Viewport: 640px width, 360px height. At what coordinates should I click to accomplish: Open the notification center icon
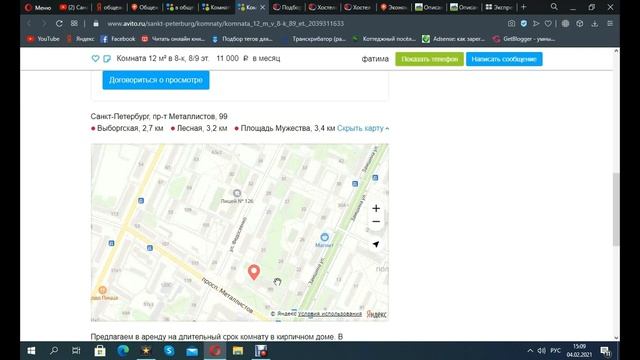606,351
